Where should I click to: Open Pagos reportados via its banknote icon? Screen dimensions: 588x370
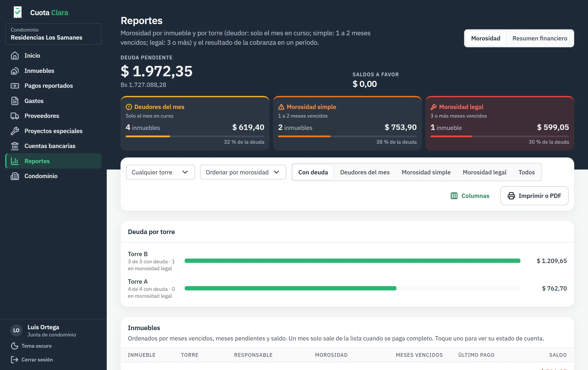(x=15, y=86)
